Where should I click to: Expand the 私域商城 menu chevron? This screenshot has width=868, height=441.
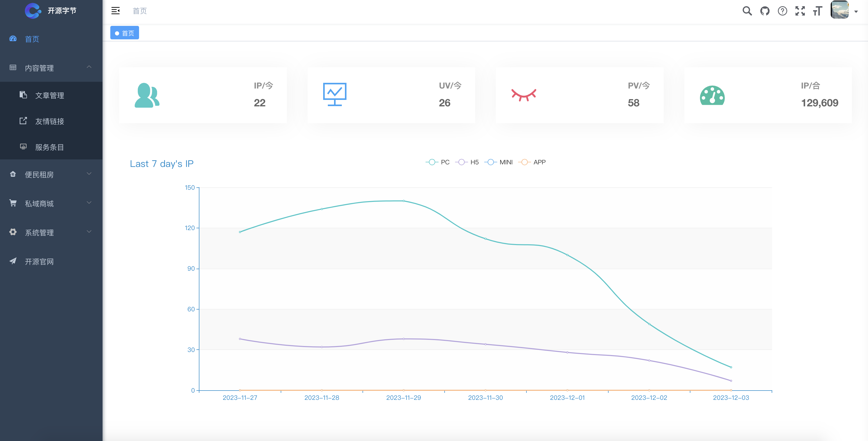click(x=89, y=203)
